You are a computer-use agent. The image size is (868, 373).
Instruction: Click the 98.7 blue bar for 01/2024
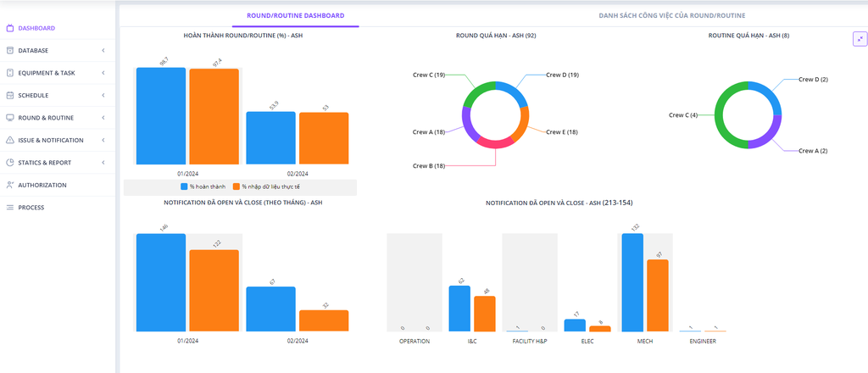click(x=161, y=115)
